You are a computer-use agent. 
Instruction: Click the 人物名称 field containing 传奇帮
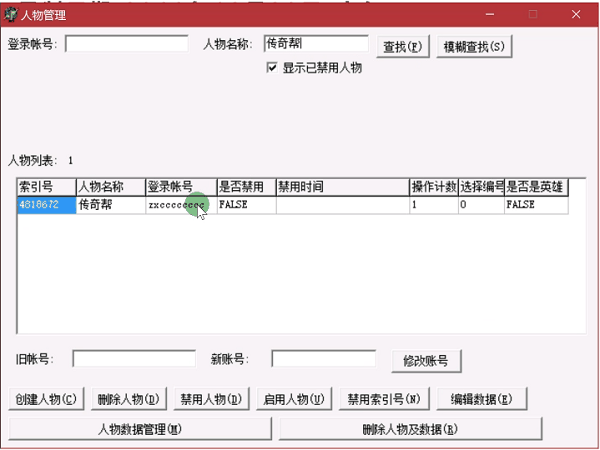[x=317, y=44]
